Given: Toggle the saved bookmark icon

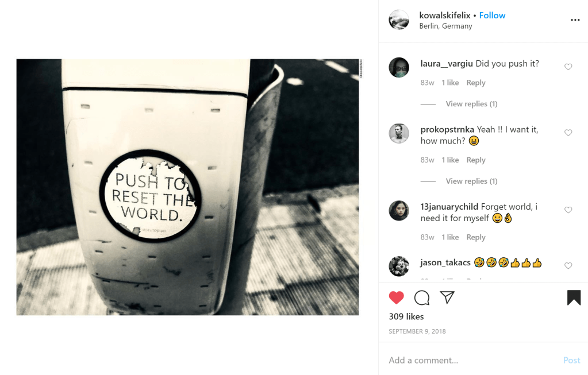Looking at the screenshot, I should click(574, 297).
